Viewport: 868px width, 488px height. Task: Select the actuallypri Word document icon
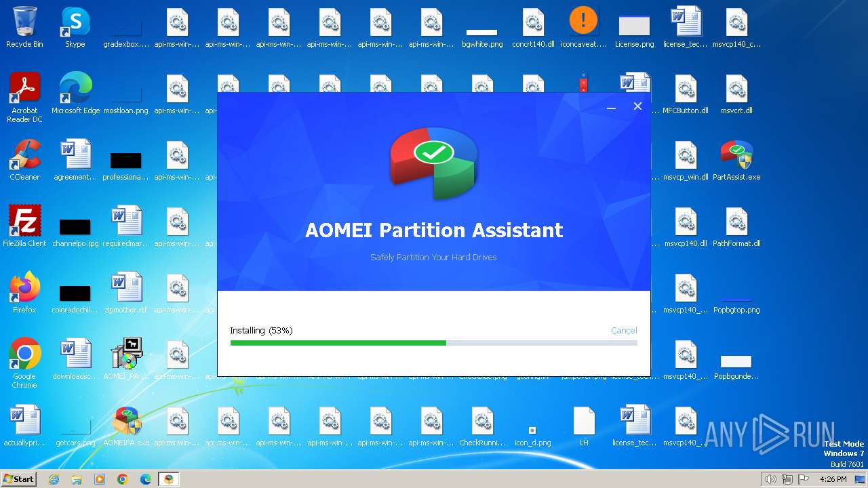[24, 426]
